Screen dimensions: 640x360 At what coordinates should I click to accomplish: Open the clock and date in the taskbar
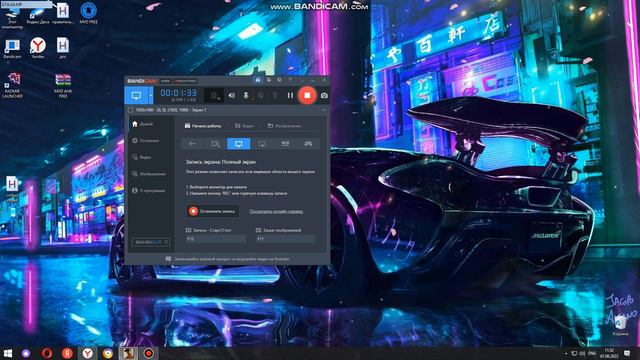(609, 353)
